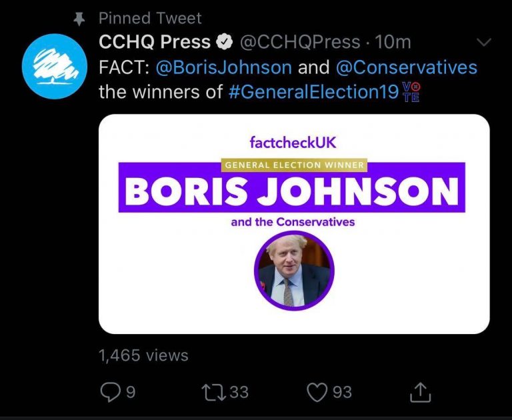Screen dimensions: 512x420
Task: Open the @BorisJohnson mention link
Action: pos(223,67)
